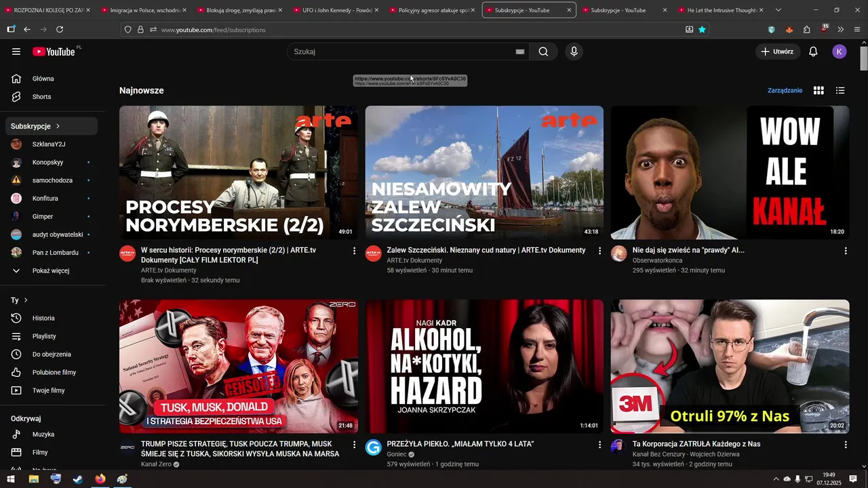Show more toolbar tools chevrons
Viewport: 868px width, 488px height.
tap(840, 30)
